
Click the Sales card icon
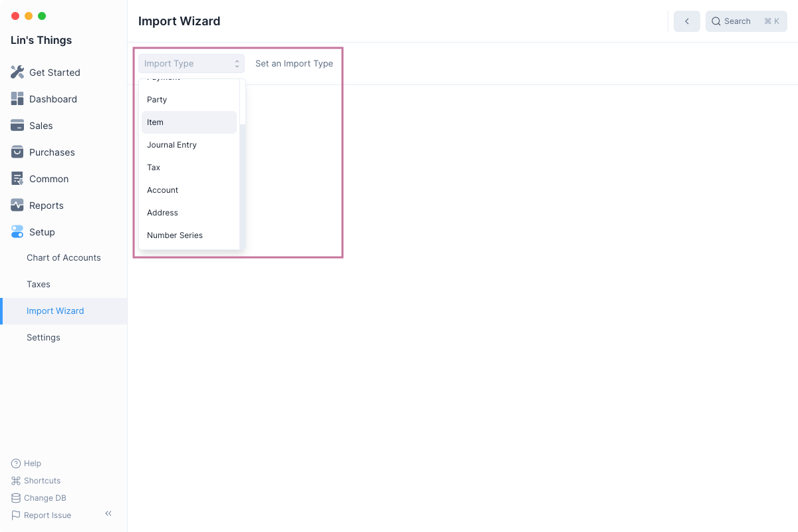17,126
